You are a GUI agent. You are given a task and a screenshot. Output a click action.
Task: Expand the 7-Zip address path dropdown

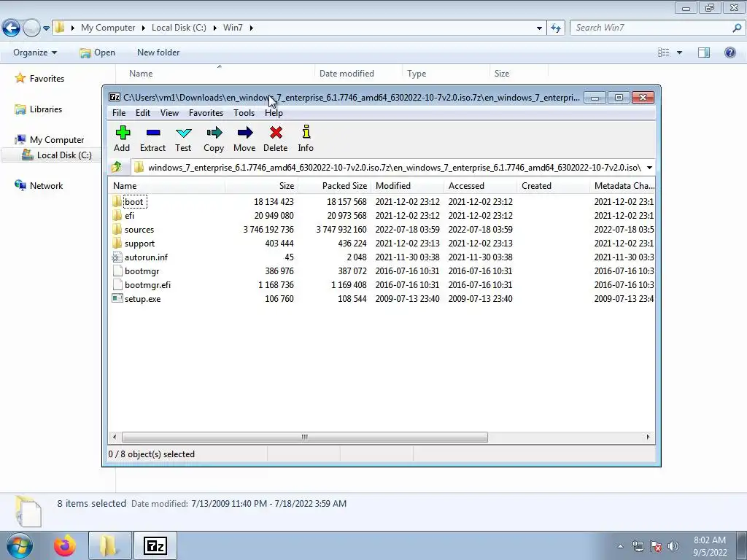pyautogui.click(x=649, y=168)
